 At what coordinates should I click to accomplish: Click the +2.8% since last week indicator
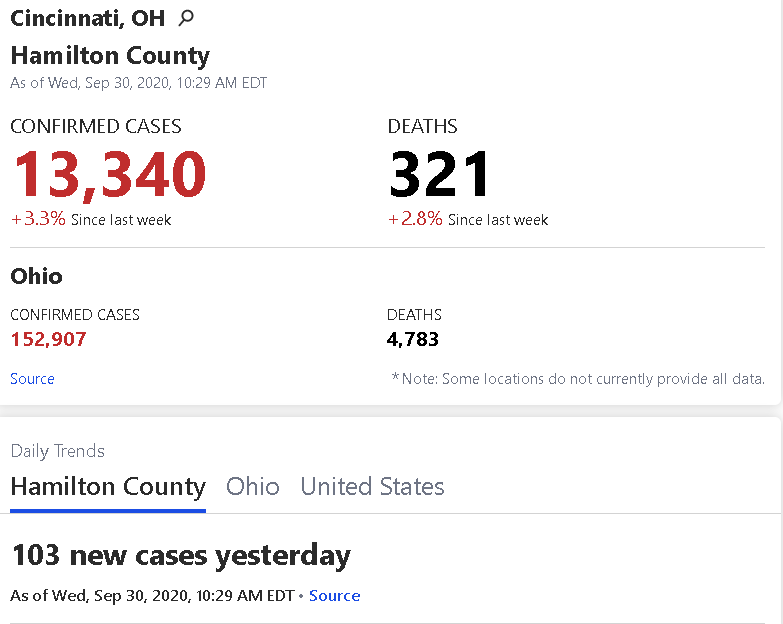click(468, 219)
